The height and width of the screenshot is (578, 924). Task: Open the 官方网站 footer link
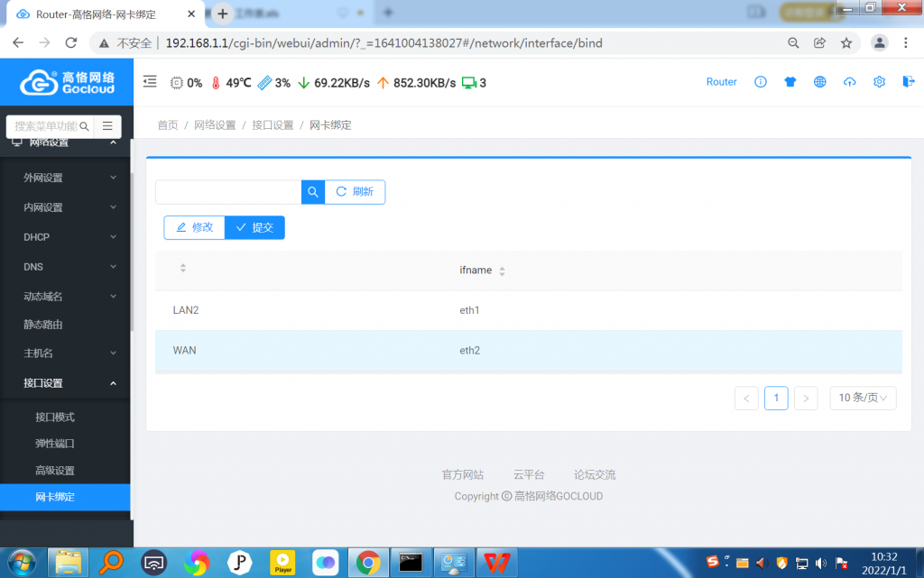pyautogui.click(x=463, y=474)
